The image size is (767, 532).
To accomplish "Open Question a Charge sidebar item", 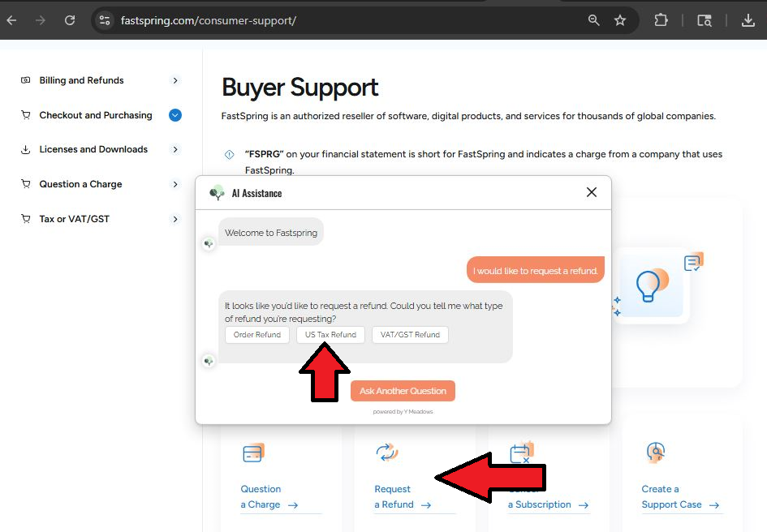I will pos(80,184).
